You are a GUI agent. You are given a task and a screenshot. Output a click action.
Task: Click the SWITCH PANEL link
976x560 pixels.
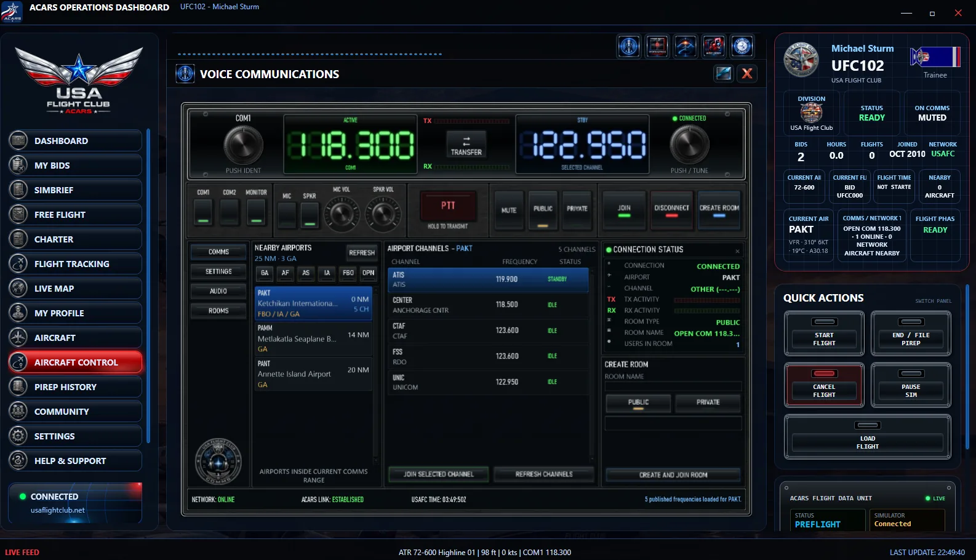933,302
